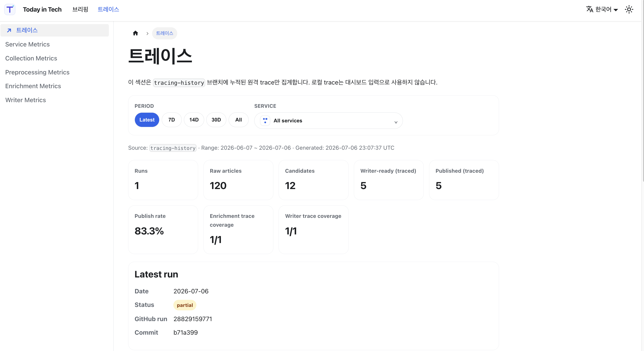Click the translate language icon
The height and width of the screenshot is (351, 644).
590,9
